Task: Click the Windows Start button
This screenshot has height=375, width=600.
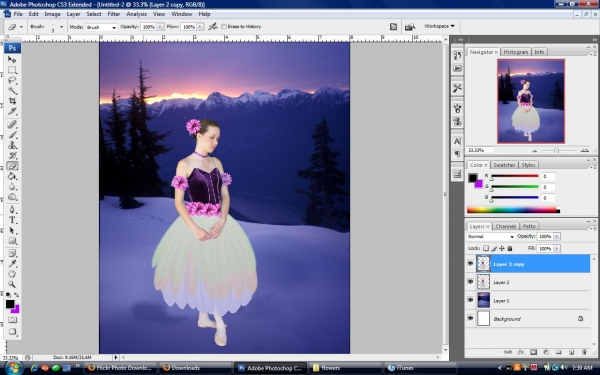Action: (x=13, y=368)
